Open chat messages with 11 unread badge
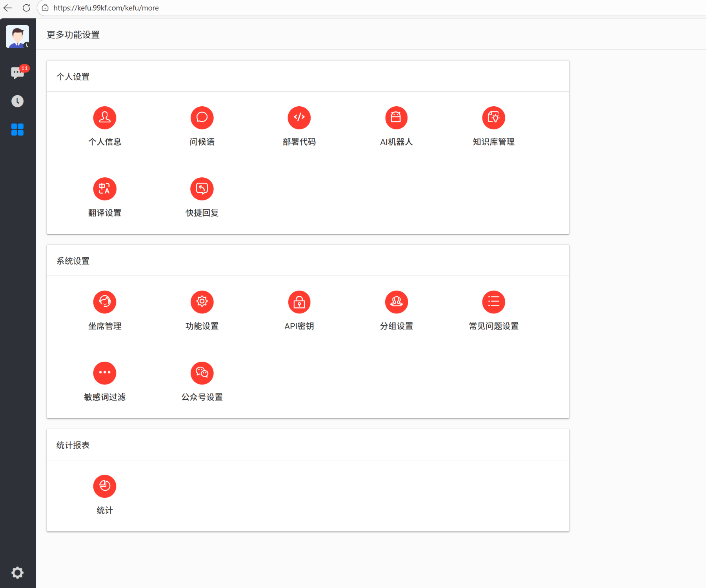706x588 pixels. [x=17, y=73]
